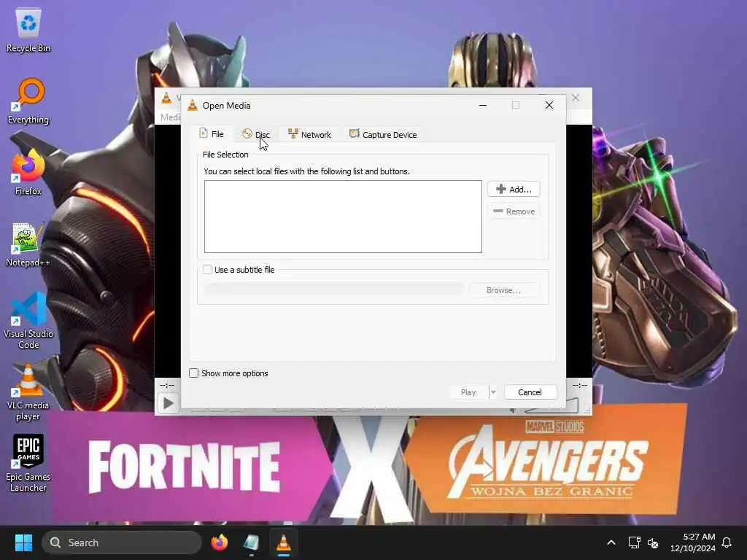Select the File tab
Viewport: 747px width, 560px height.
coord(212,134)
